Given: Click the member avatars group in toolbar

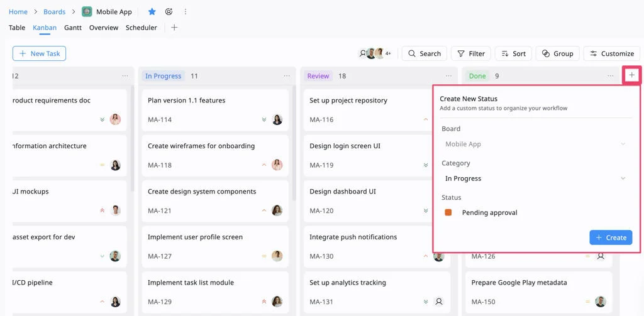Looking at the screenshot, I should tap(375, 53).
